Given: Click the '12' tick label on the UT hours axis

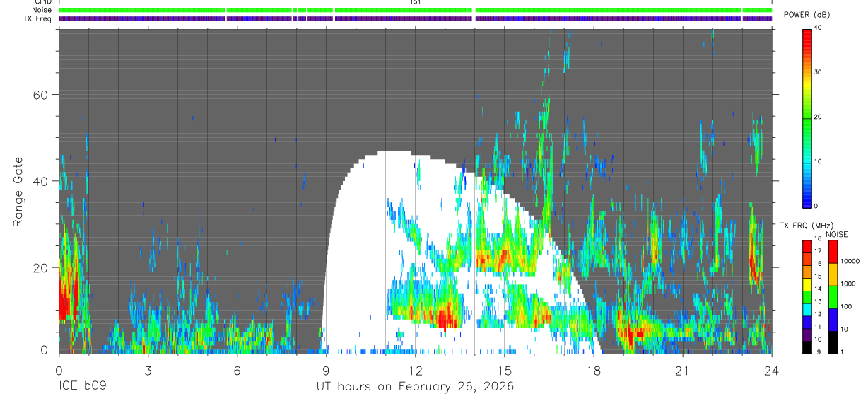Looking at the screenshot, I should 415,371.
